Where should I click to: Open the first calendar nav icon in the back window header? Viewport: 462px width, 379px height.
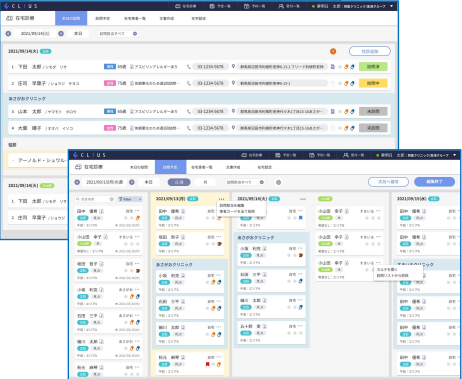tap(212, 6)
